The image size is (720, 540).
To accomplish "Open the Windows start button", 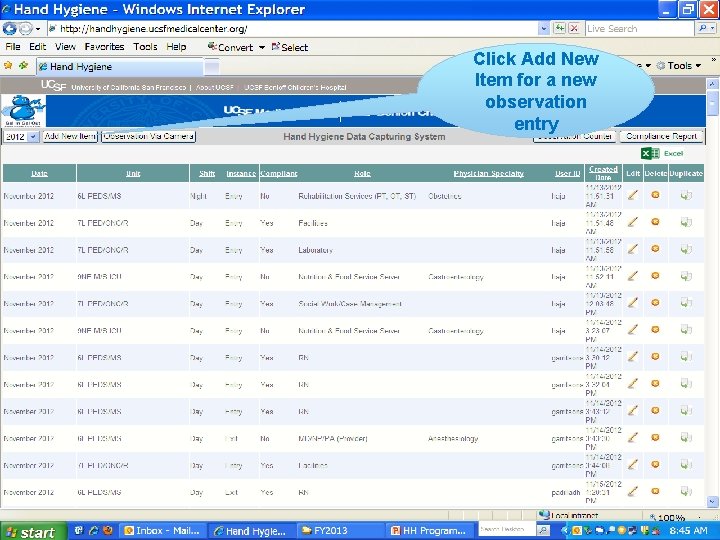I will coord(33,531).
